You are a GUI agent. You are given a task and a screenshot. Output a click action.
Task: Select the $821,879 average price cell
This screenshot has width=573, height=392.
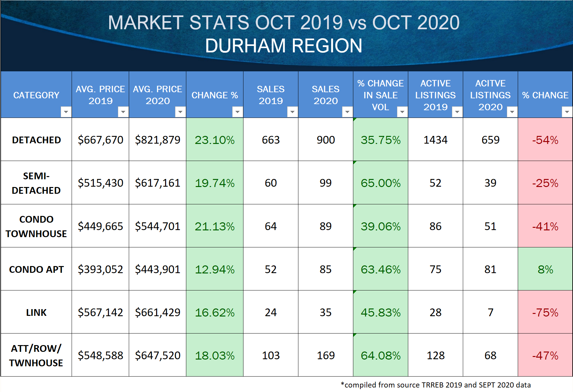click(157, 140)
